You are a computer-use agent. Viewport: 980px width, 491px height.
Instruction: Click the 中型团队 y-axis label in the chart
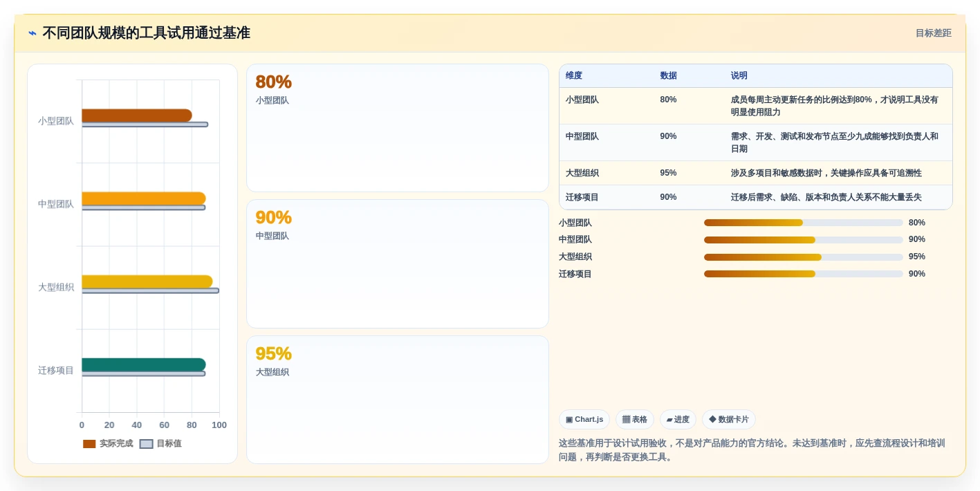[x=55, y=204]
